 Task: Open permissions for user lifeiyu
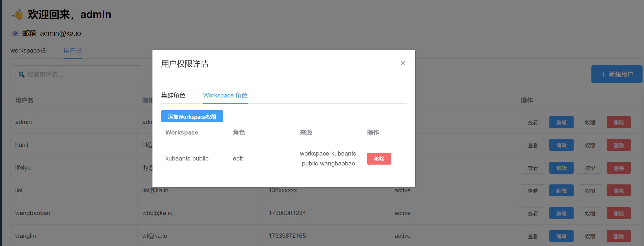590,168
